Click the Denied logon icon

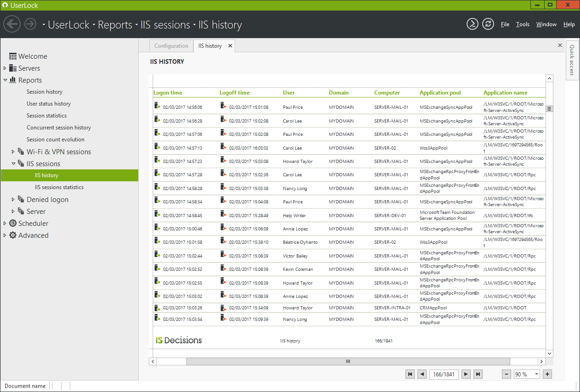21,199
